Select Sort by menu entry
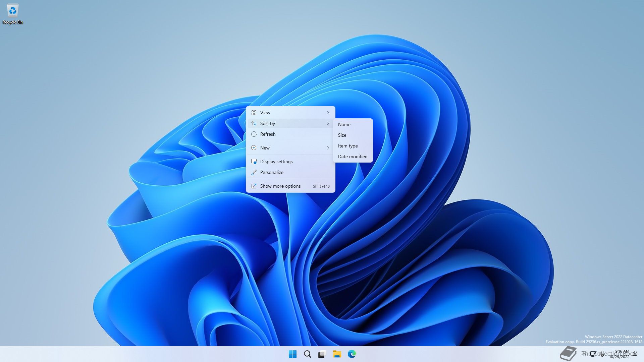The image size is (644, 362). 290,123
